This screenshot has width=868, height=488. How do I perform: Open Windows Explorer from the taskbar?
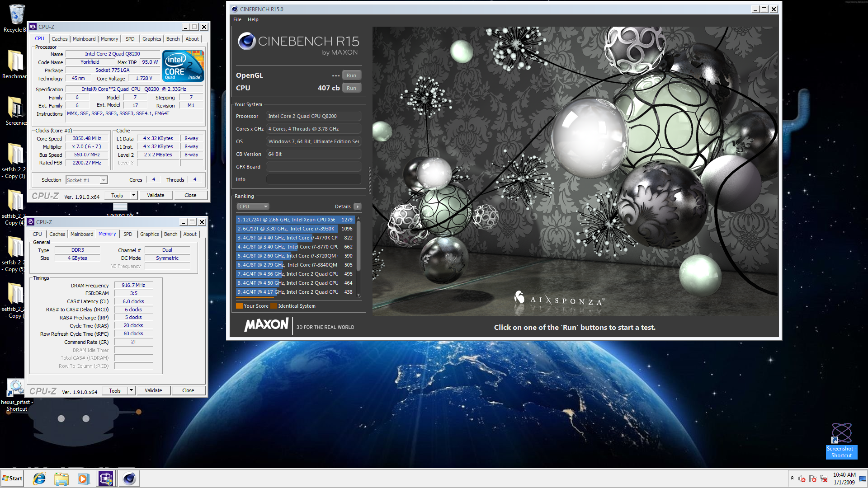click(x=61, y=479)
